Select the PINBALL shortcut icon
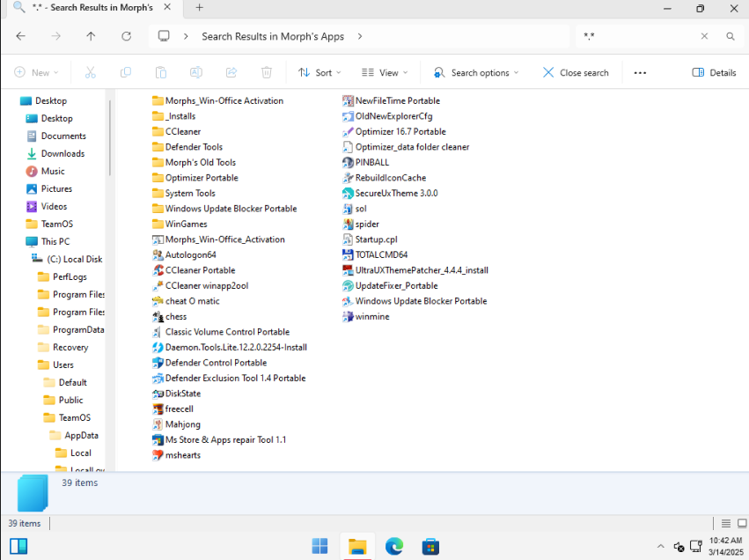 tap(348, 163)
